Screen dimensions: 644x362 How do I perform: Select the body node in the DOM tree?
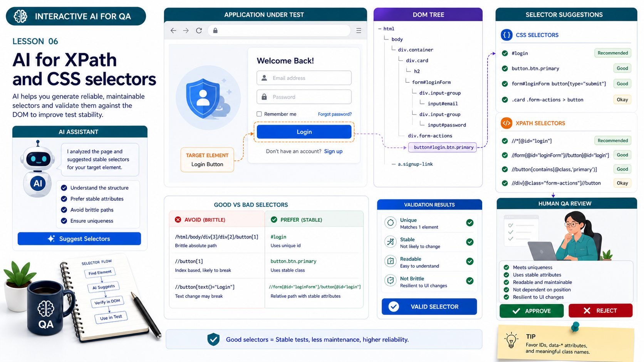[x=397, y=39]
